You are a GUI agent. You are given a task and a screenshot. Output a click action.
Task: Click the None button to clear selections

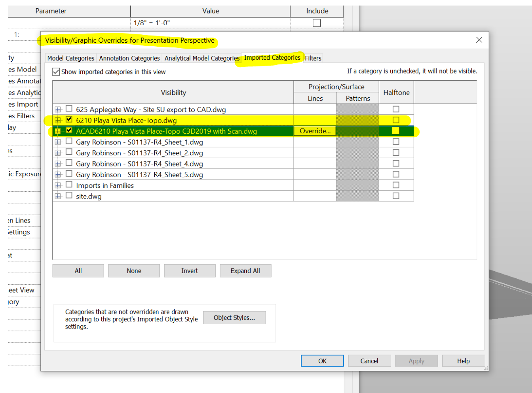[134, 270]
